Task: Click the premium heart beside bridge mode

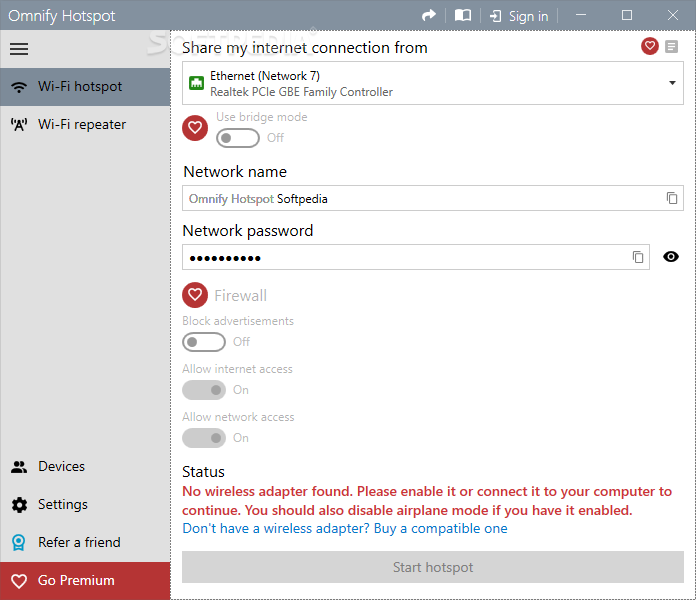Action: click(195, 128)
